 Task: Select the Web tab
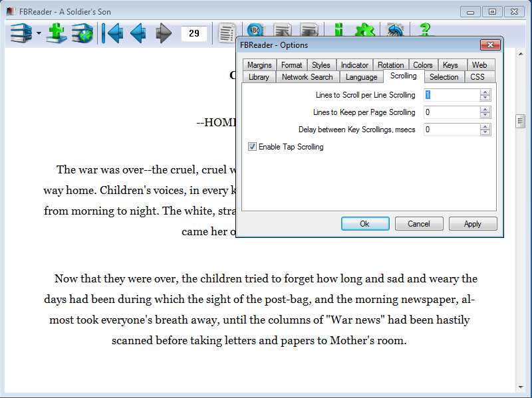[x=479, y=64]
